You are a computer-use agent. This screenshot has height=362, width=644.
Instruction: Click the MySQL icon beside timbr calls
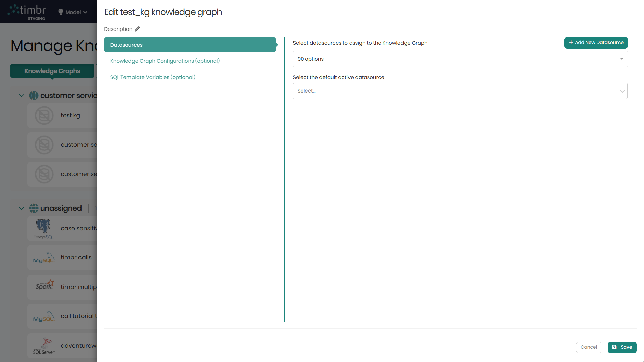coord(44,258)
